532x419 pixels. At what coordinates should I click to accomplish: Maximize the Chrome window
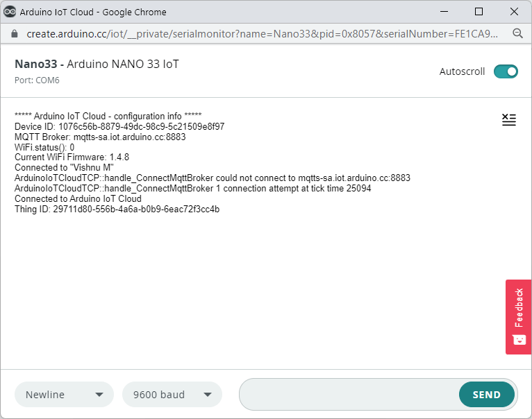479,12
